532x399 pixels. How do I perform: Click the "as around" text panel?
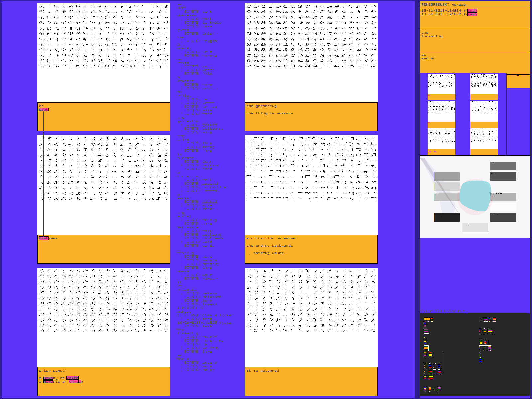coord(474,62)
